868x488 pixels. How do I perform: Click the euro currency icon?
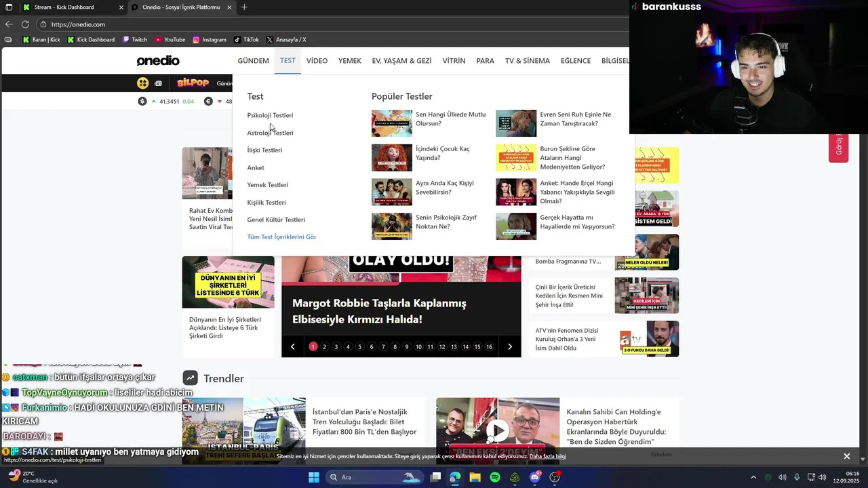(x=209, y=101)
